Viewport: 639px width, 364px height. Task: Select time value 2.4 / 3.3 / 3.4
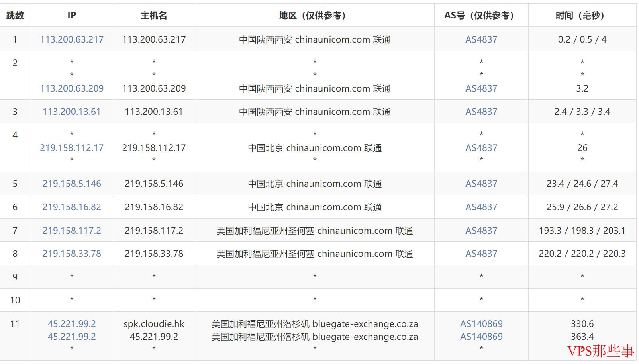pyautogui.click(x=582, y=112)
